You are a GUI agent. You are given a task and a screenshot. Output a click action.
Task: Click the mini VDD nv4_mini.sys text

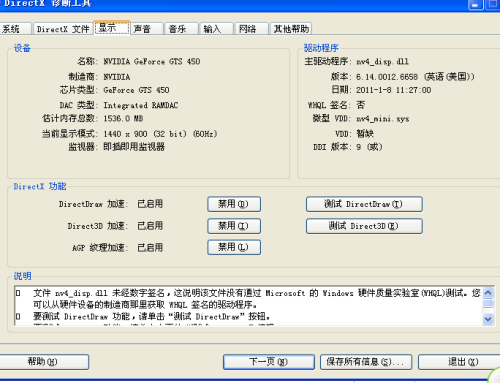382,119
